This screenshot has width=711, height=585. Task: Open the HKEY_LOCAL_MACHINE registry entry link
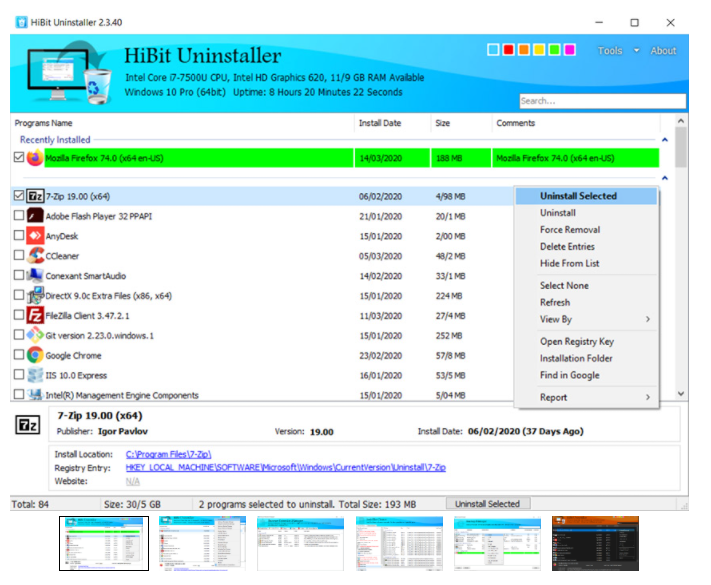click(x=286, y=467)
